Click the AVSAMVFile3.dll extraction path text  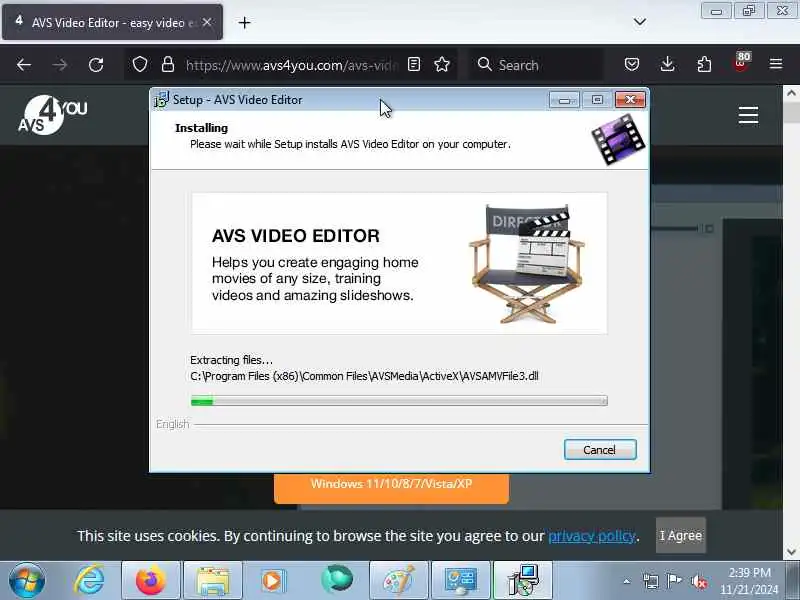[364, 376]
